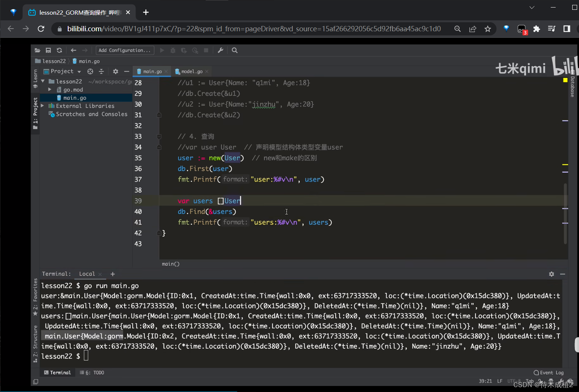Image resolution: width=579 pixels, height=392 pixels.
Task: Open Project panel gear settings
Action: click(116, 72)
